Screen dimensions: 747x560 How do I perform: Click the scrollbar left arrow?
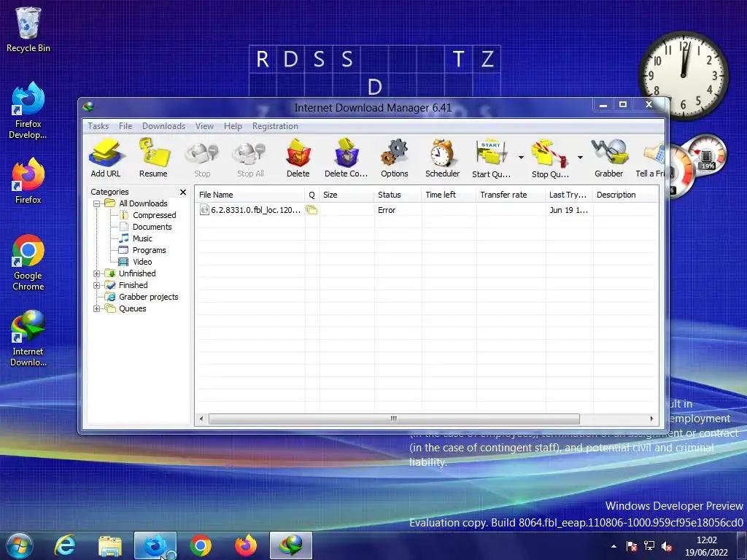pyautogui.click(x=201, y=419)
